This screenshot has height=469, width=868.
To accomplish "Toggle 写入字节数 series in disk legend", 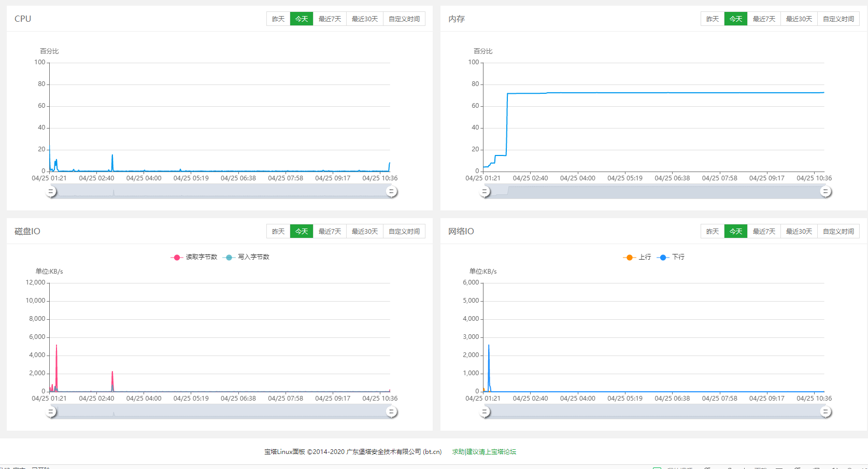I will pyautogui.click(x=247, y=257).
